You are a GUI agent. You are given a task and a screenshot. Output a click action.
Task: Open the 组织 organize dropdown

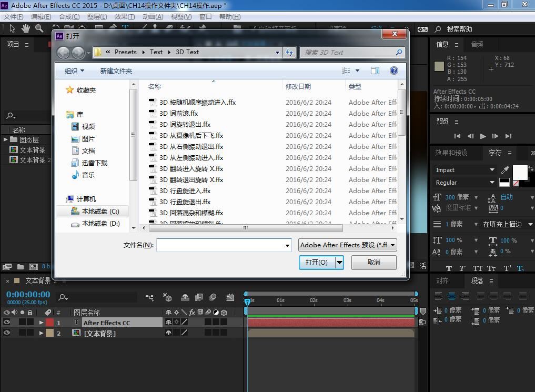(74, 71)
